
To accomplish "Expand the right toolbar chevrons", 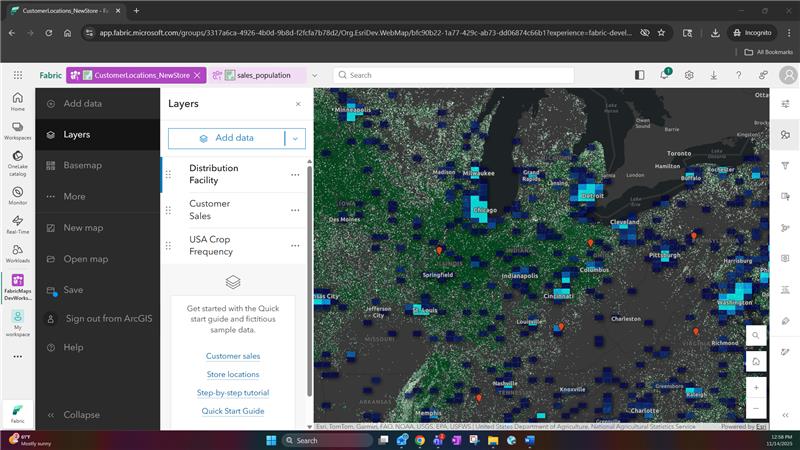I will coord(785,415).
